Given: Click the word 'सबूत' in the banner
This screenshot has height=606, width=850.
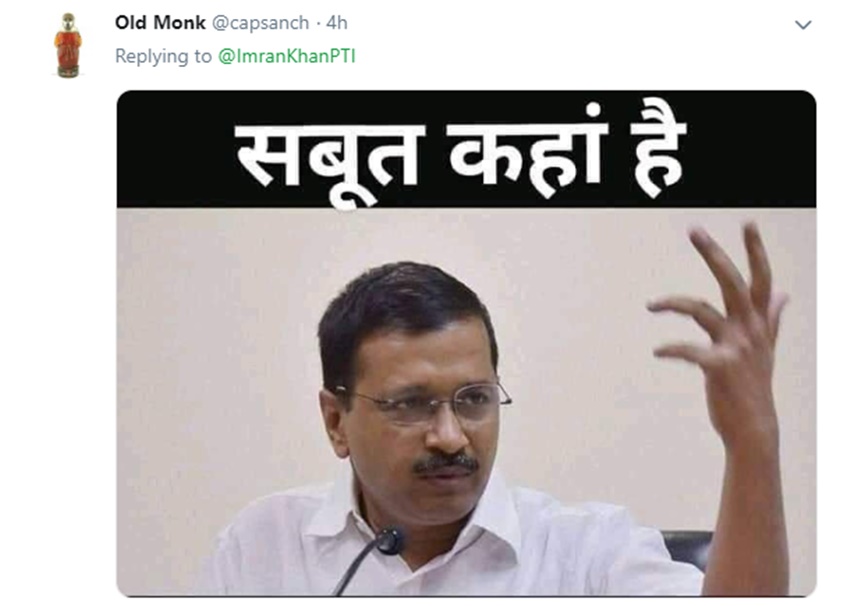Looking at the screenshot, I should click(331, 163).
